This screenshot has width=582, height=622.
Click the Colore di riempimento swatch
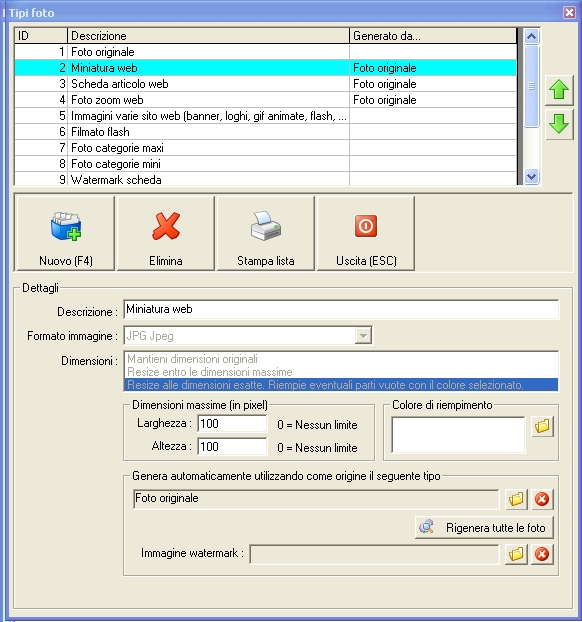point(458,434)
